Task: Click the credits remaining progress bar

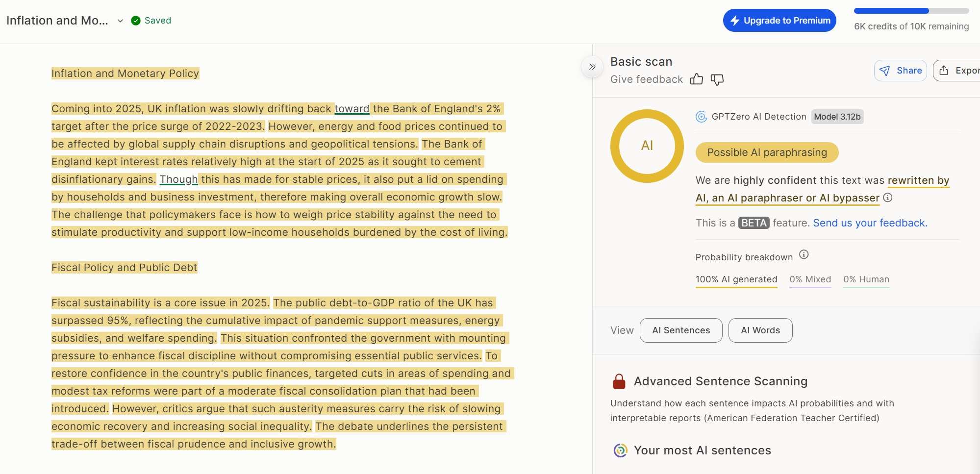Action: (911, 11)
